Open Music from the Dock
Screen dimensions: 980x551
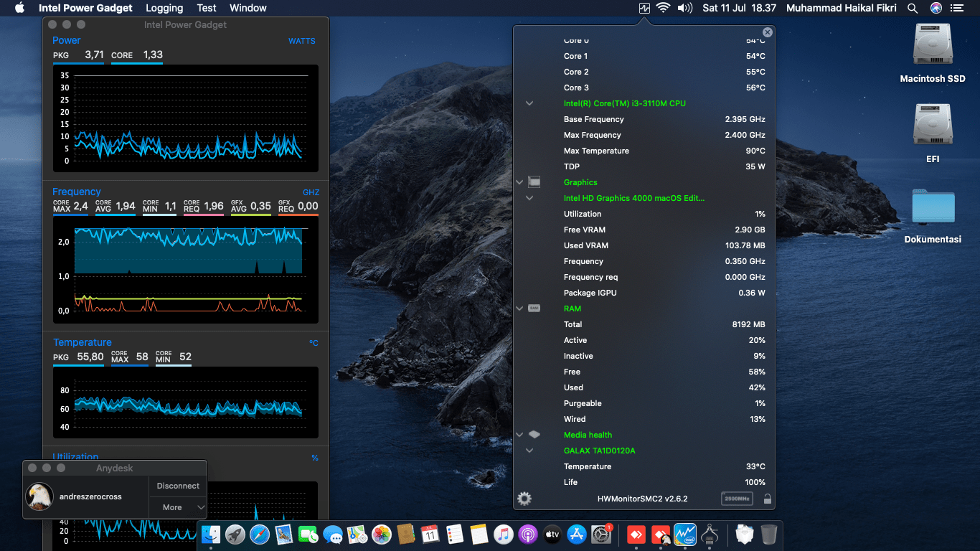(504, 534)
